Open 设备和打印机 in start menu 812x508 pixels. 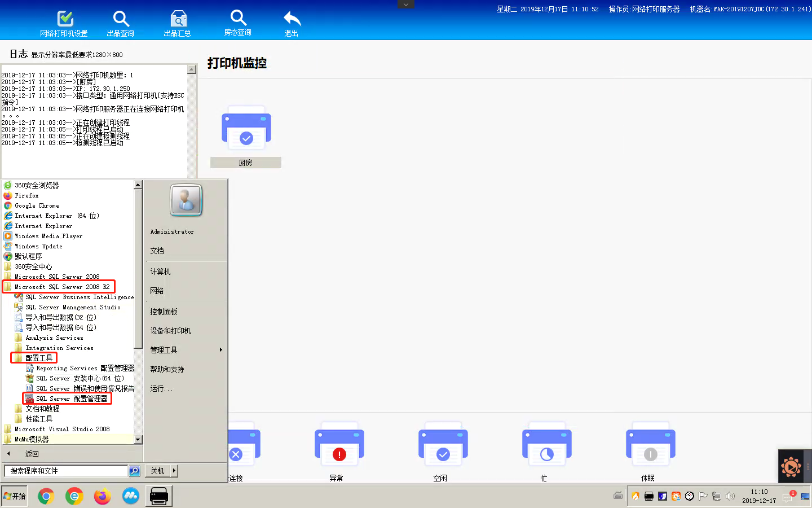(170, 331)
